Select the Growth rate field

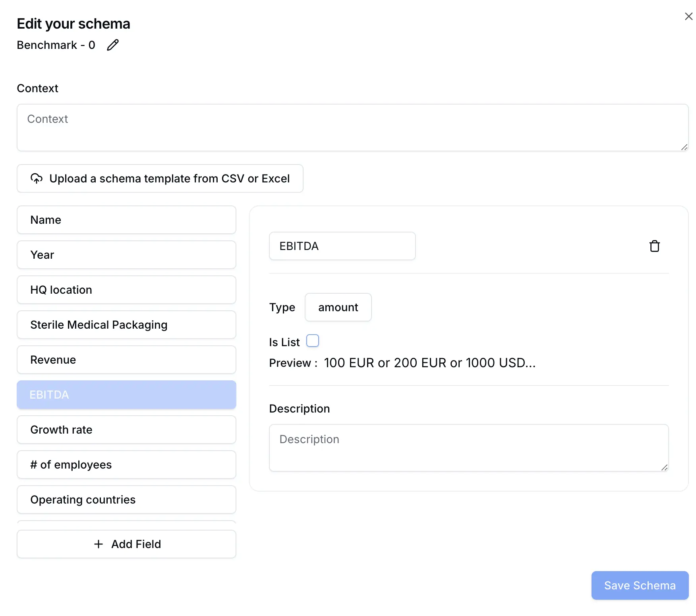[x=126, y=430]
